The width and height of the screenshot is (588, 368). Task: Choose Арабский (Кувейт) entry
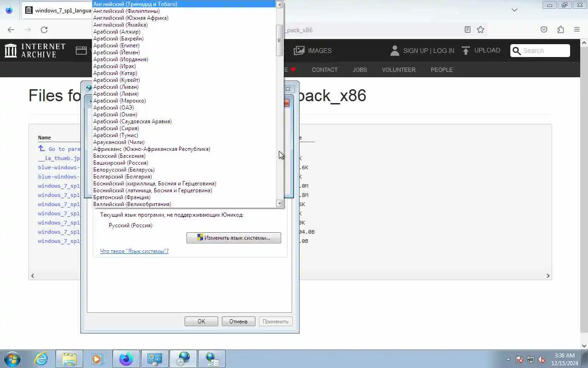coord(184,80)
